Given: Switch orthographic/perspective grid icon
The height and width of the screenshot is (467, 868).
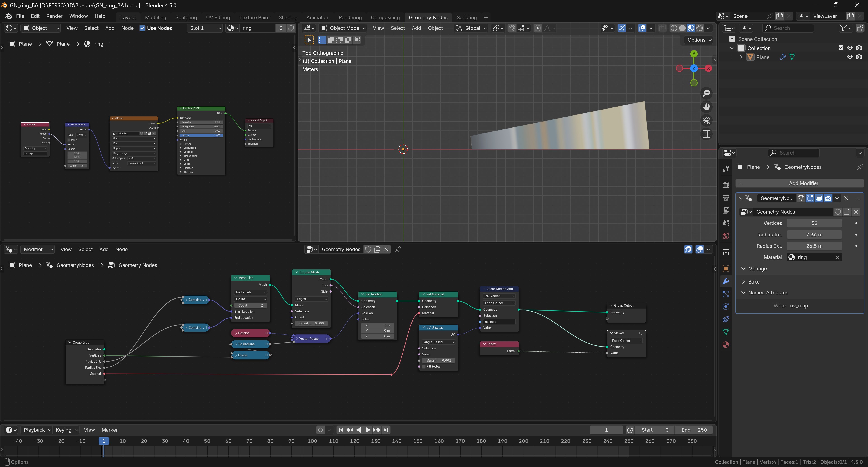Looking at the screenshot, I should (706, 134).
